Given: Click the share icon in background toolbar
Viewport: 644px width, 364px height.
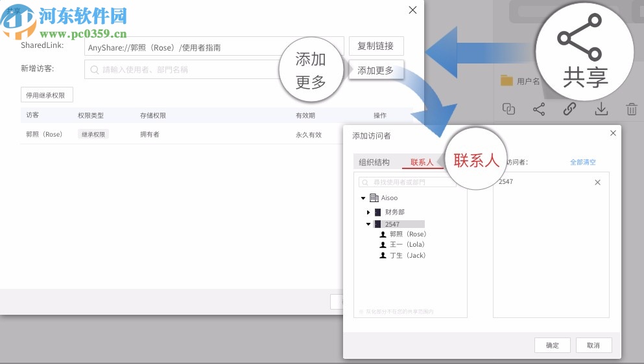Looking at the screenshot, I should tap(539, 109).
